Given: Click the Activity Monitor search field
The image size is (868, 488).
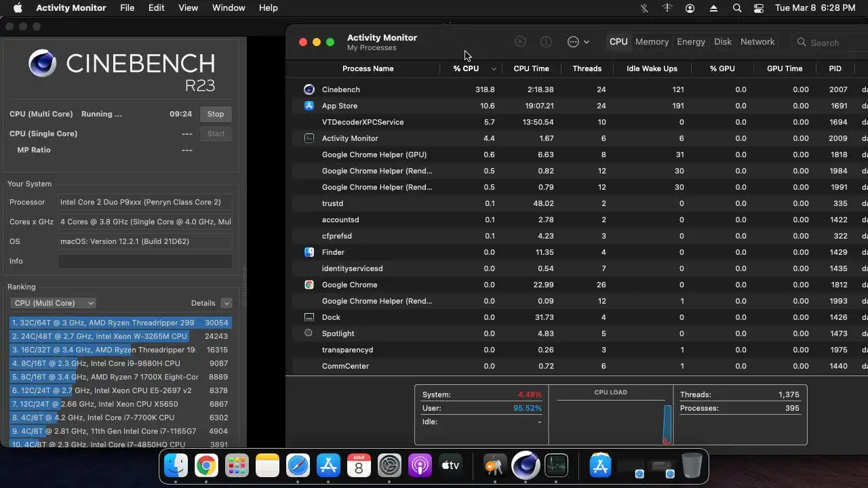Looking at the screenshot, I should coord(829,42).
